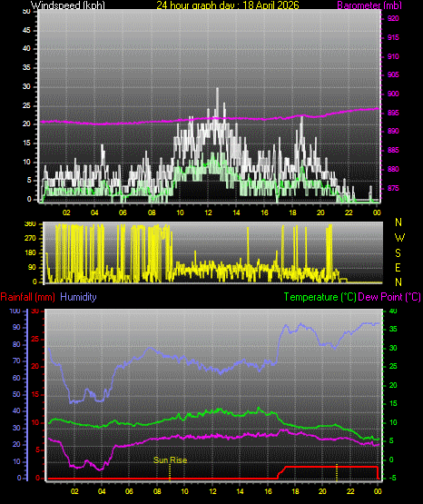Screen dimensions: 423x504
Task: Click hour label 04 under the rainfall graph
Action: pos(102,491)
